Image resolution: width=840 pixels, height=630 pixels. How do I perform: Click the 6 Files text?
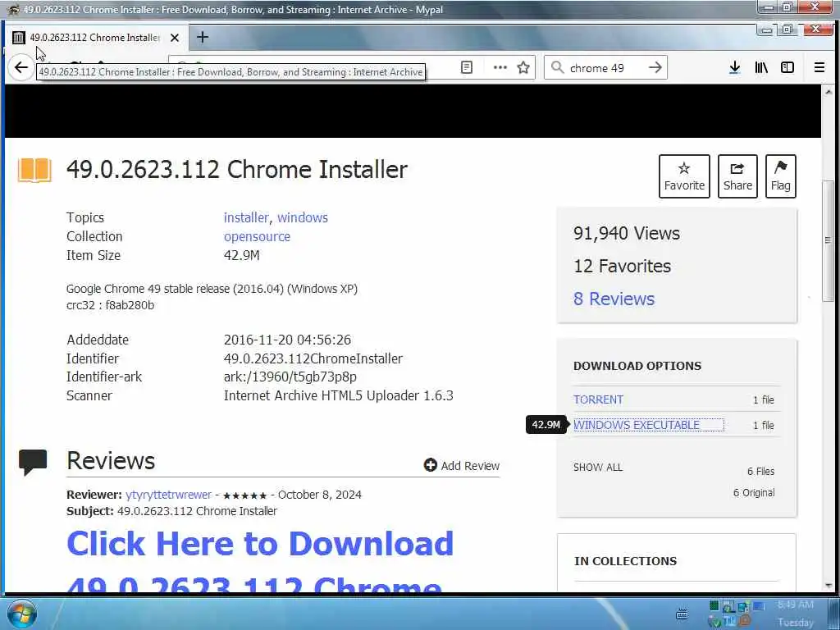coord(760,472)
